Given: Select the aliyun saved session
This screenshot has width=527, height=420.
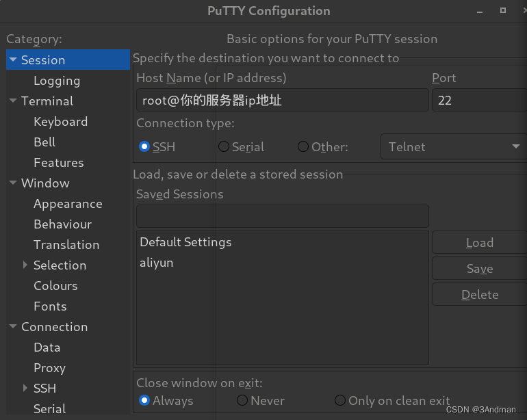Looking at the screenshot, I should click(x=282, y=263).
